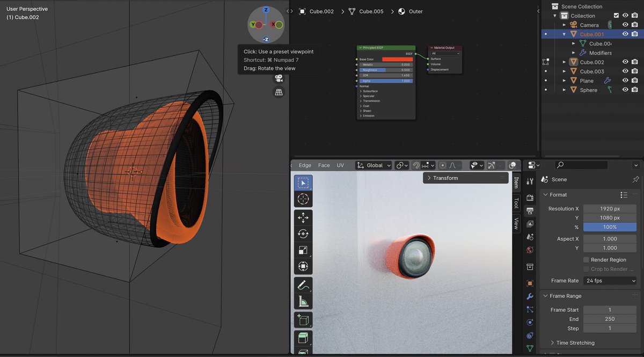Switch viewport to orthographic grid view
Viewport: 644px width, 357px height.
tap(279, 92)
